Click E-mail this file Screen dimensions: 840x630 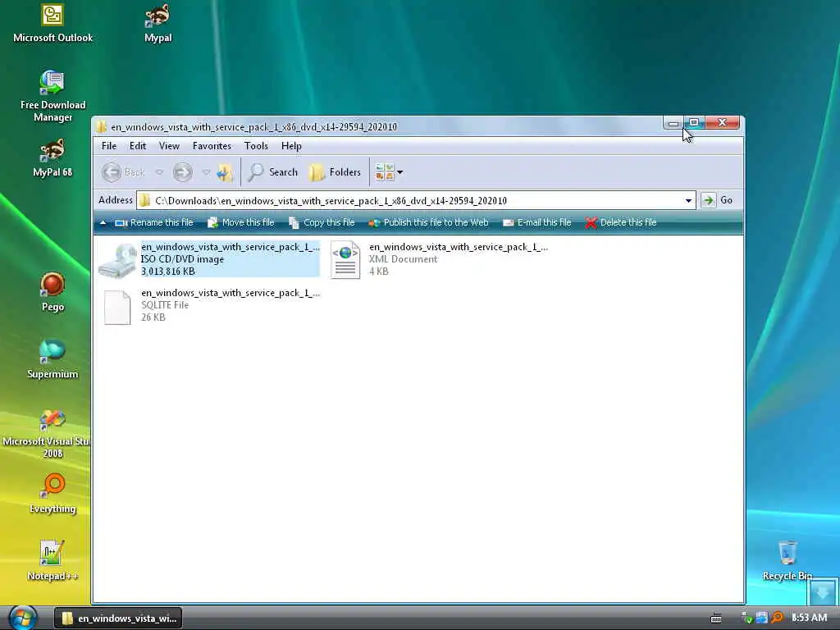(x=536, y=222)
